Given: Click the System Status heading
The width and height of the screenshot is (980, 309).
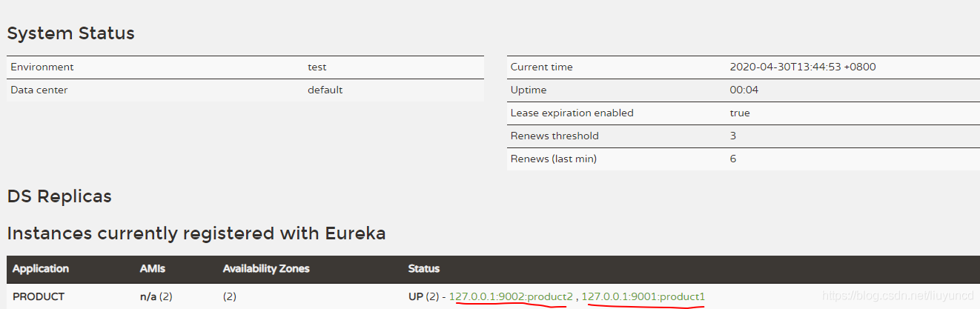Looking at the screenshot, I should (70, 33).
